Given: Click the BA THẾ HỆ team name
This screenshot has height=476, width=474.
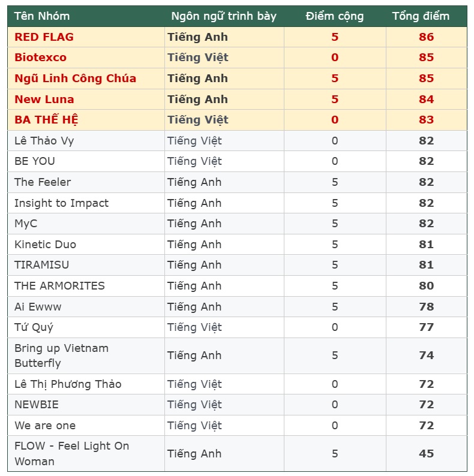Looking at the screenshot, I should (x=46, y=120).
